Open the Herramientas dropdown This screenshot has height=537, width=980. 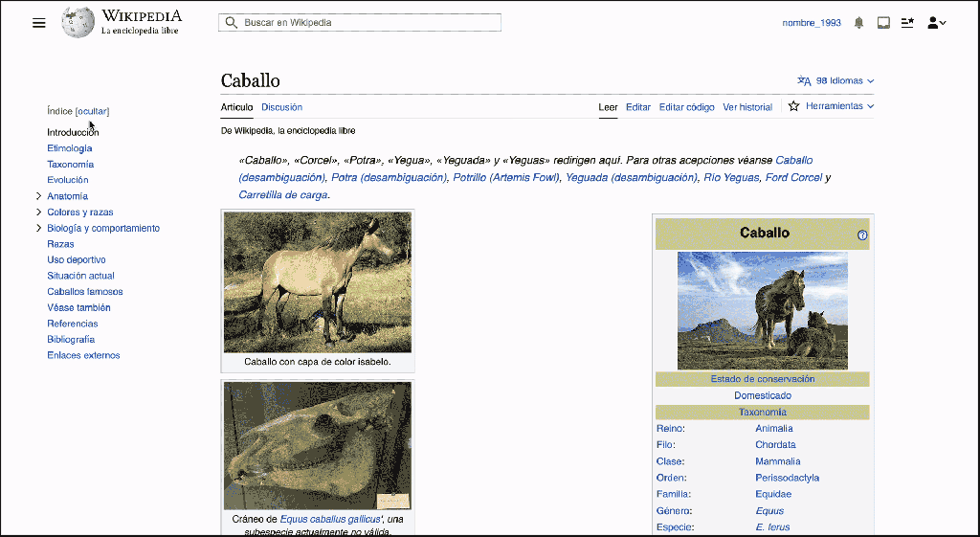[839, 106]
